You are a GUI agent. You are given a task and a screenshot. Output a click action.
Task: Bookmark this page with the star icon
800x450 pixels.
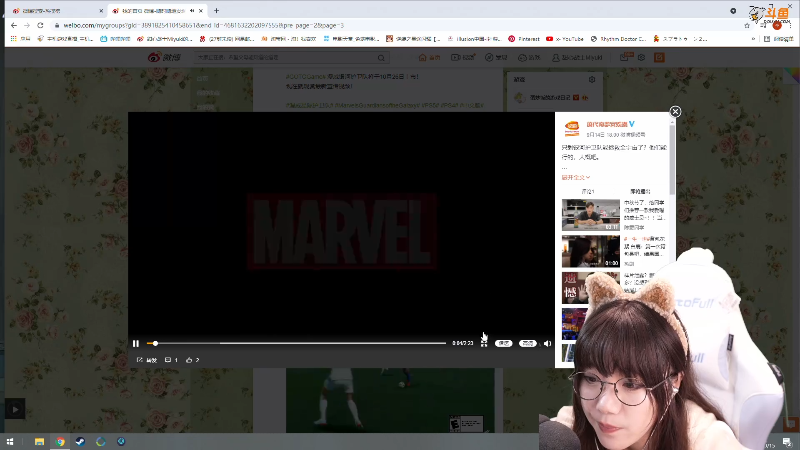(x=747, y=26)
